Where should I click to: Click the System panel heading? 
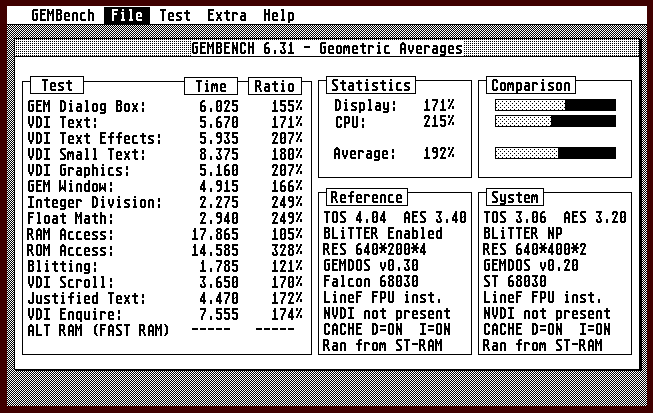tap(515, 197)
